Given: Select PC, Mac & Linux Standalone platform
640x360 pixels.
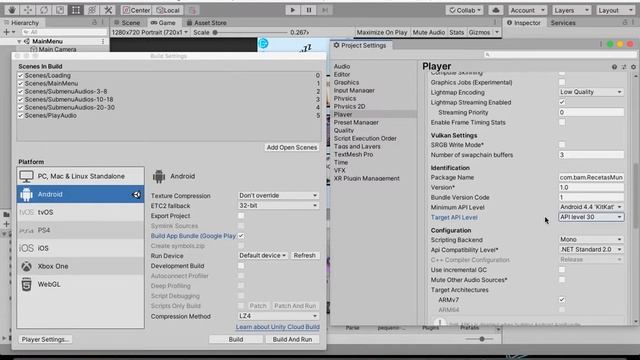Looking at the screenshot, I should tap(80, 176).
